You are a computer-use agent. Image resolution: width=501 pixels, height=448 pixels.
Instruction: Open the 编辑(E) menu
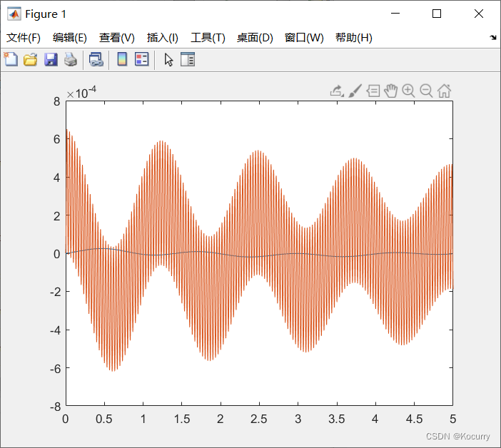pos(70,38)
